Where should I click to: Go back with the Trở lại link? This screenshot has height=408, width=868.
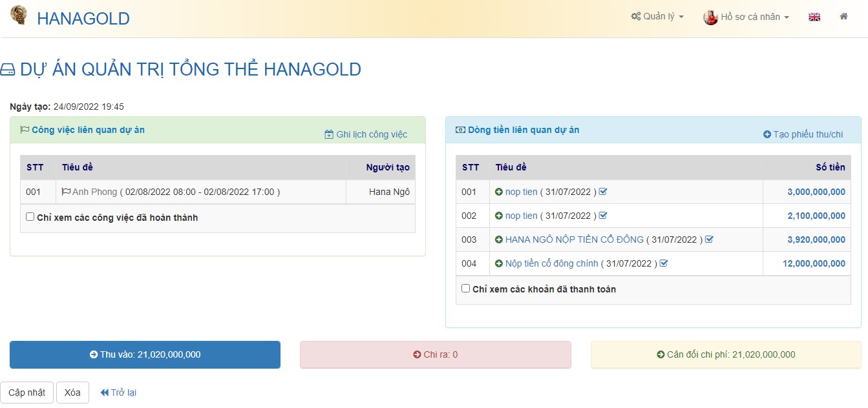pos(118,393)
